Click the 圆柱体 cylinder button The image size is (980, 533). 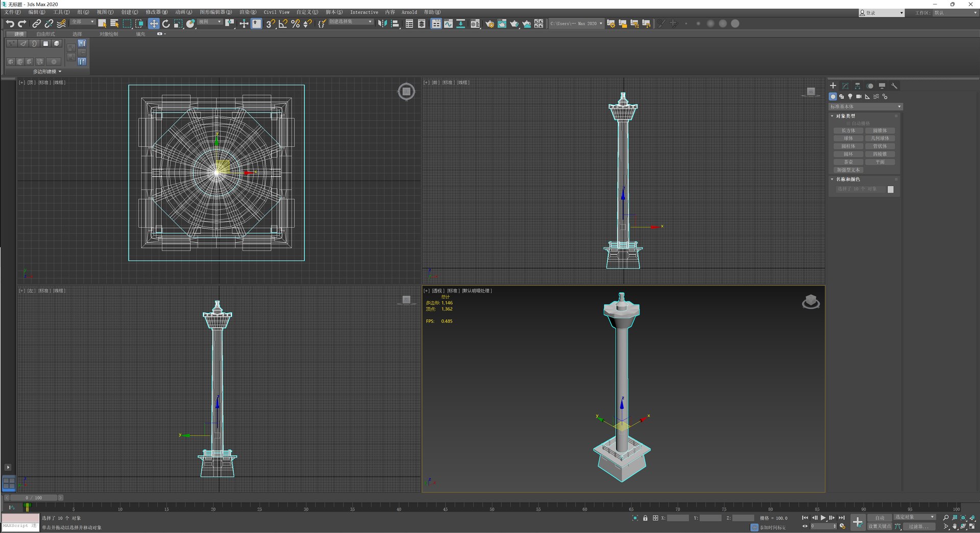pyautogui.click(x=848, y=146)
